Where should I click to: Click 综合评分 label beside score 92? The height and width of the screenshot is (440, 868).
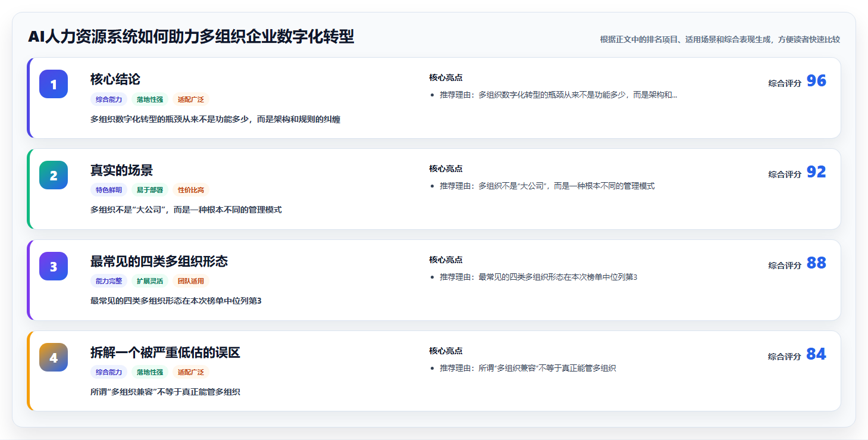coord(785,174)
